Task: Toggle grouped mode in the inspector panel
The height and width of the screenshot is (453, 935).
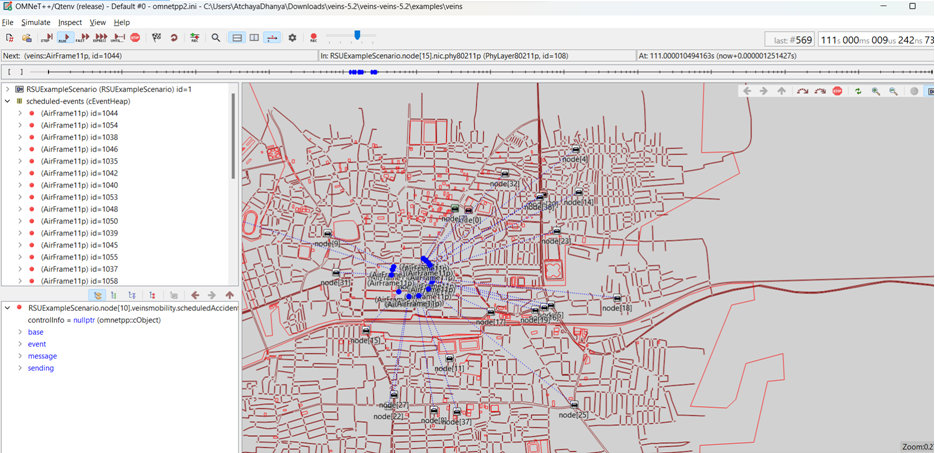Action: (x=97, y=296)
